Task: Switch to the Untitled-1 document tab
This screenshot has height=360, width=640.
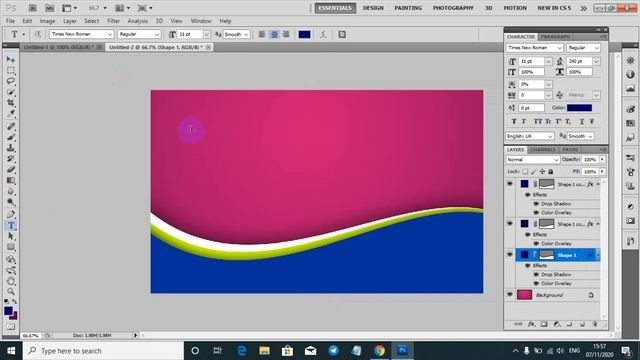Action: [59, 47]
